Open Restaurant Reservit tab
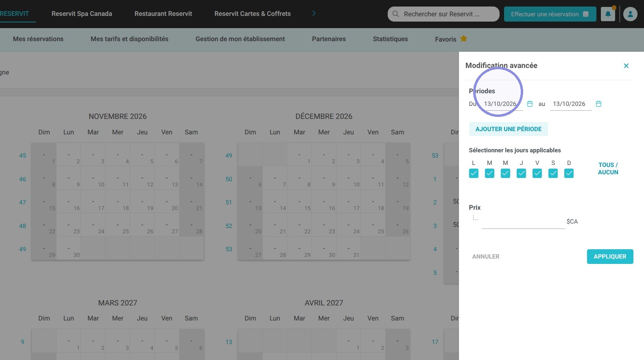The height and width of the screenshot is (360, 644). point(163,13)
